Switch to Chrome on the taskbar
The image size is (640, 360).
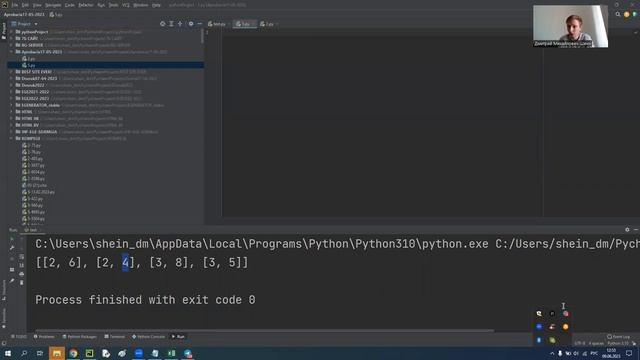[73, 353]
